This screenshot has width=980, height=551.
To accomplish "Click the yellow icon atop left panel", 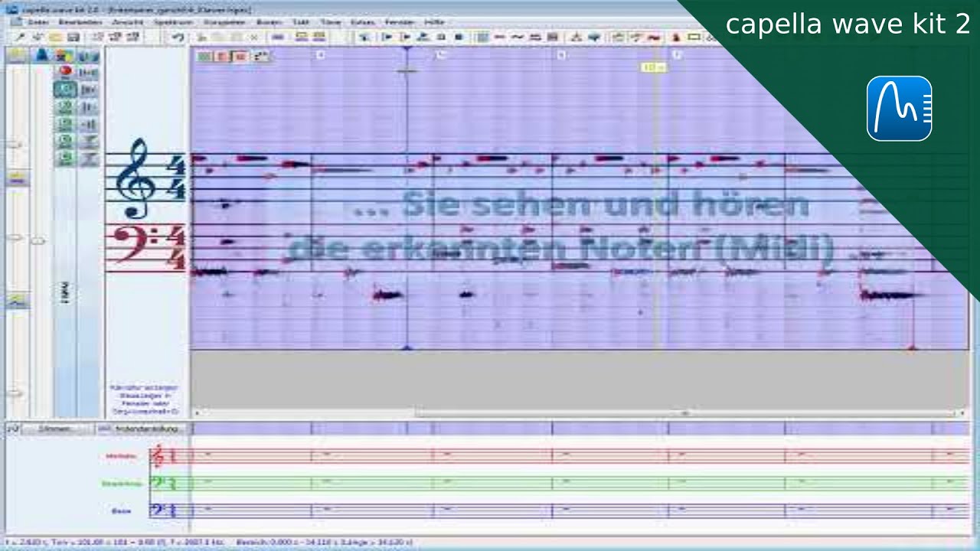I will [x=18, y=55].
